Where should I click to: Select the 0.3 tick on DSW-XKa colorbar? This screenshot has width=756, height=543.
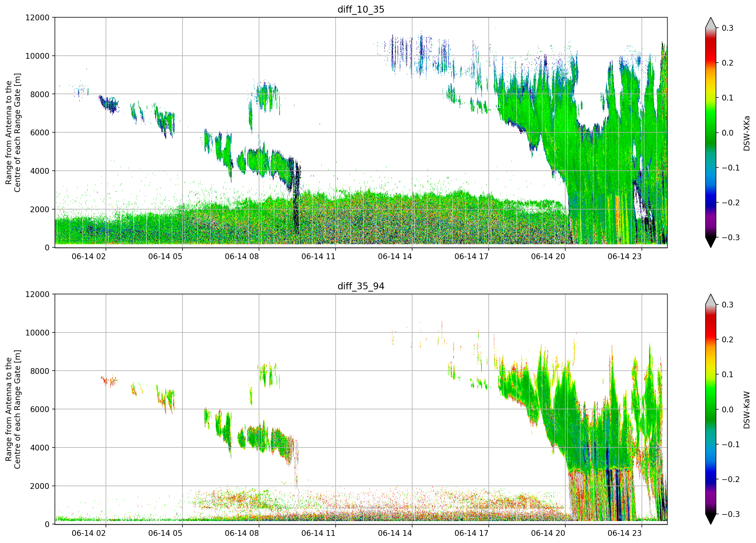(x=728, y=28)
